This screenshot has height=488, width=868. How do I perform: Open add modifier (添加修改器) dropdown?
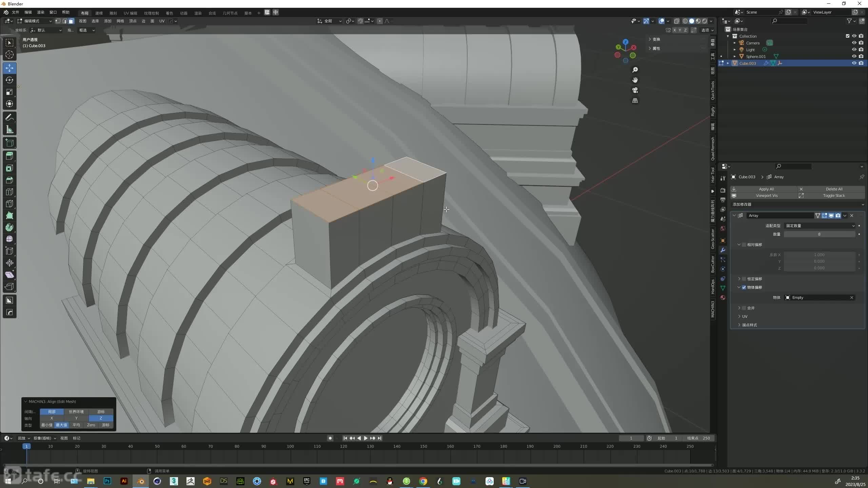click(797, 204)
